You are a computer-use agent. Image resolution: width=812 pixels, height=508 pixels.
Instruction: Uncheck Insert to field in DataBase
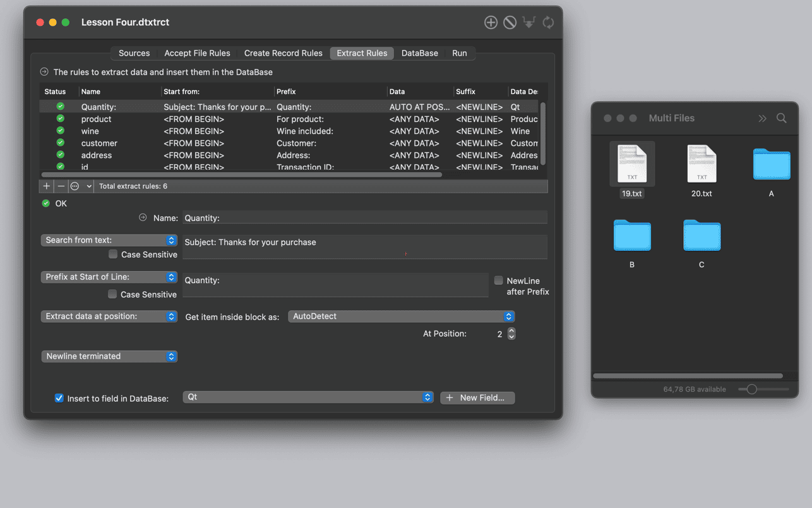point(59,398)
